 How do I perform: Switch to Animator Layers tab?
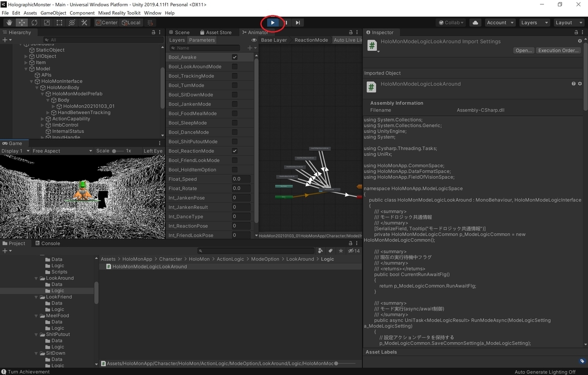[177, 40]
